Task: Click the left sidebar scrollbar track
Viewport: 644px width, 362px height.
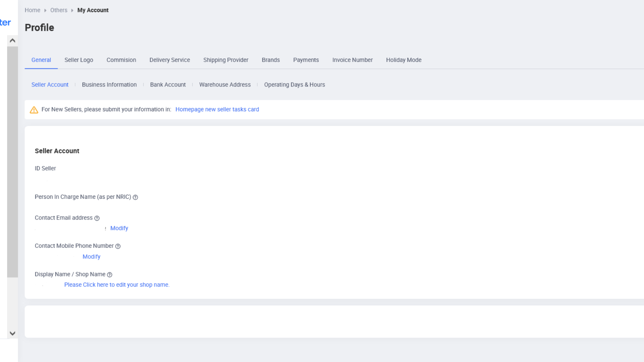Action: 12,302
